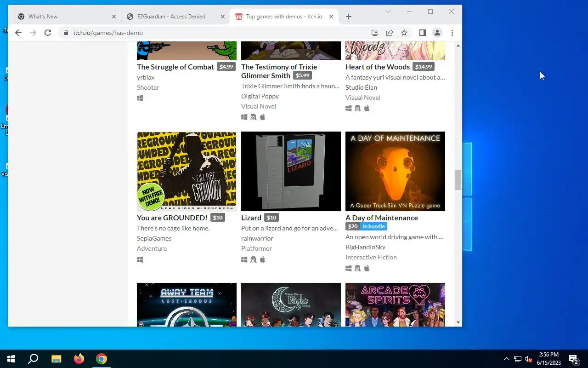Share this page via the share icon

(x=390, y=33)
